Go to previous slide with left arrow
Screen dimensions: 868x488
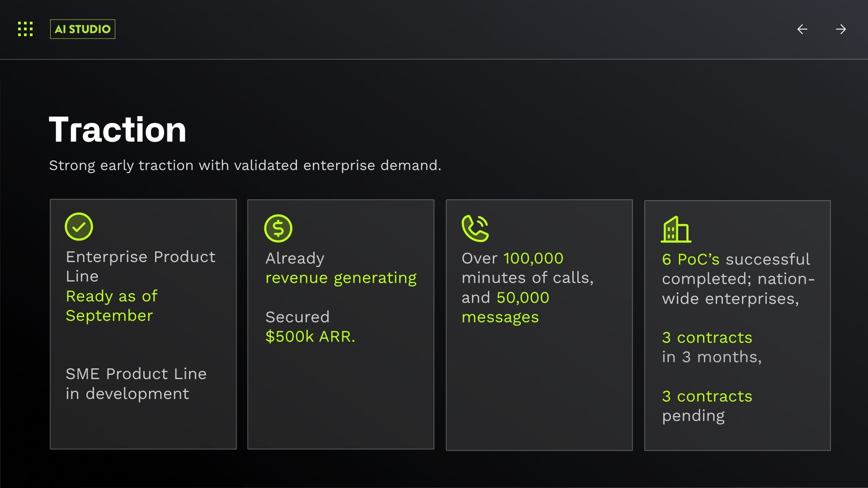[802, 29]
